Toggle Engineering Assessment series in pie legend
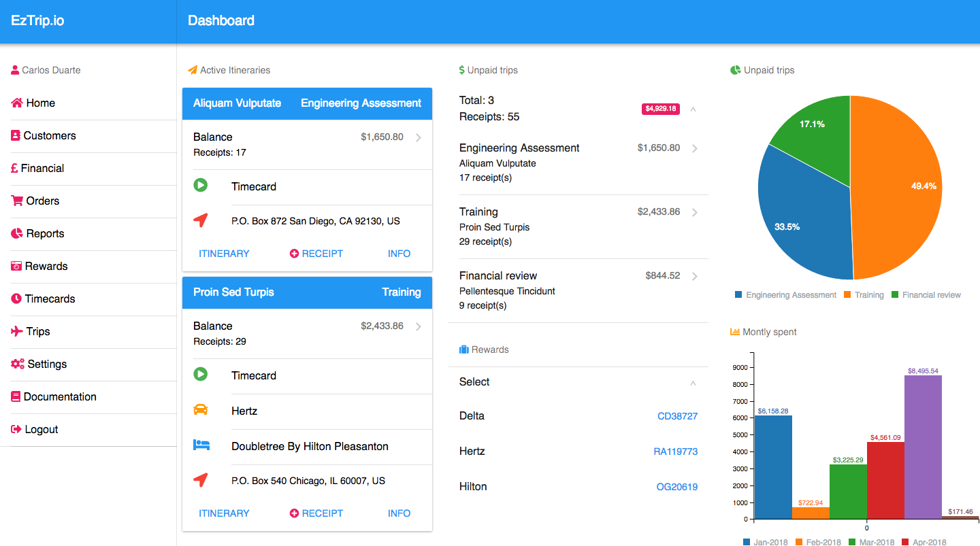The height and width of the screenshot is (546, 980). [785, 295]
